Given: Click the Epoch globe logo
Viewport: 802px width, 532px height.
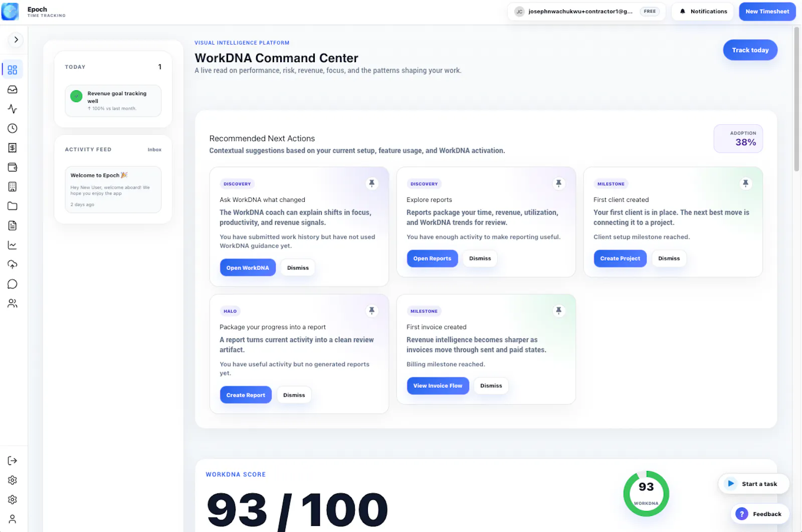Looking at the screenshot, I should 10,12.
